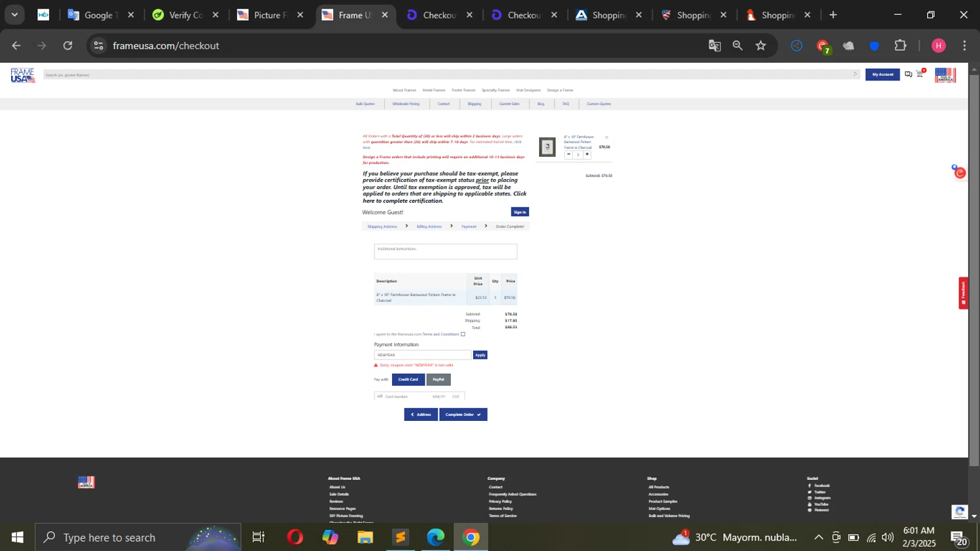
Task: Click the Contact link in gray nav bar
Action: point(444,104)
